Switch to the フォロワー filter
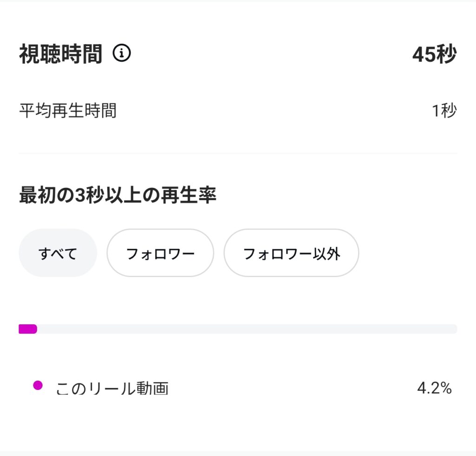The height and width of the screenshot is (456, 476). (x=160, y=253)
